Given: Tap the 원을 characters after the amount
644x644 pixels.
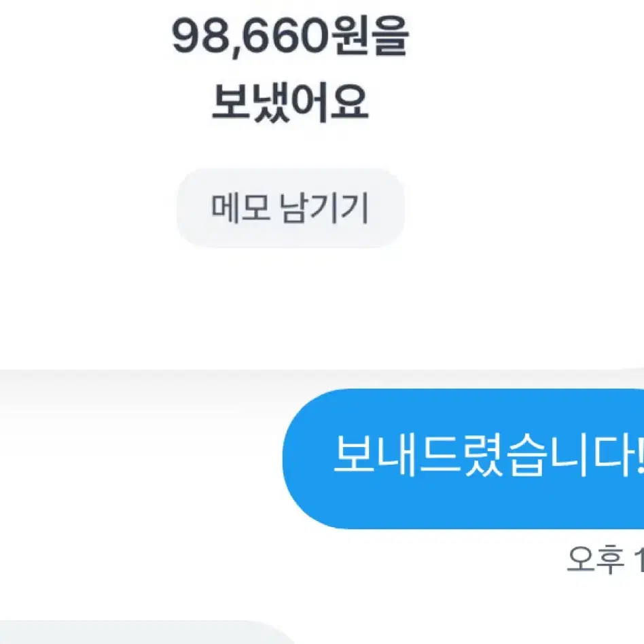Looking at the screenshot, I should [x=370, y=37].
